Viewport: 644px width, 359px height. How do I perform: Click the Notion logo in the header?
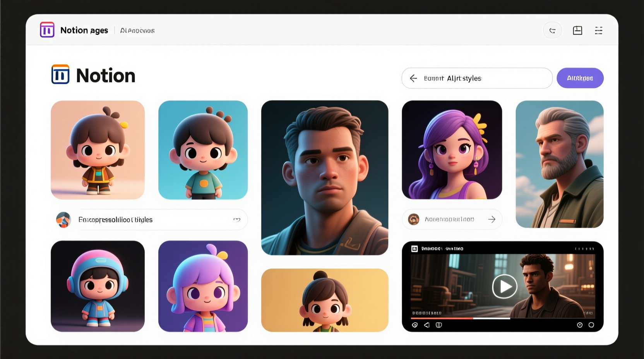tap(47, 29)
